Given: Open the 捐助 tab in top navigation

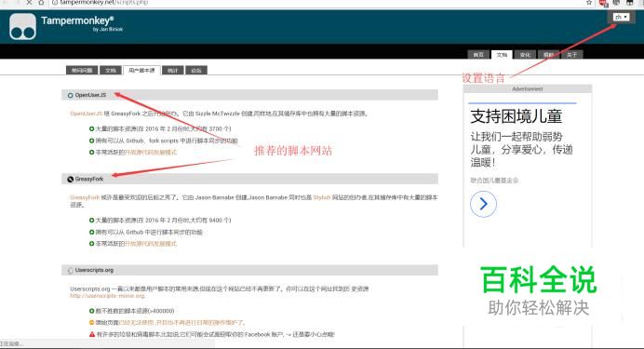Looking at the screenshot, I should pos(548,55).
